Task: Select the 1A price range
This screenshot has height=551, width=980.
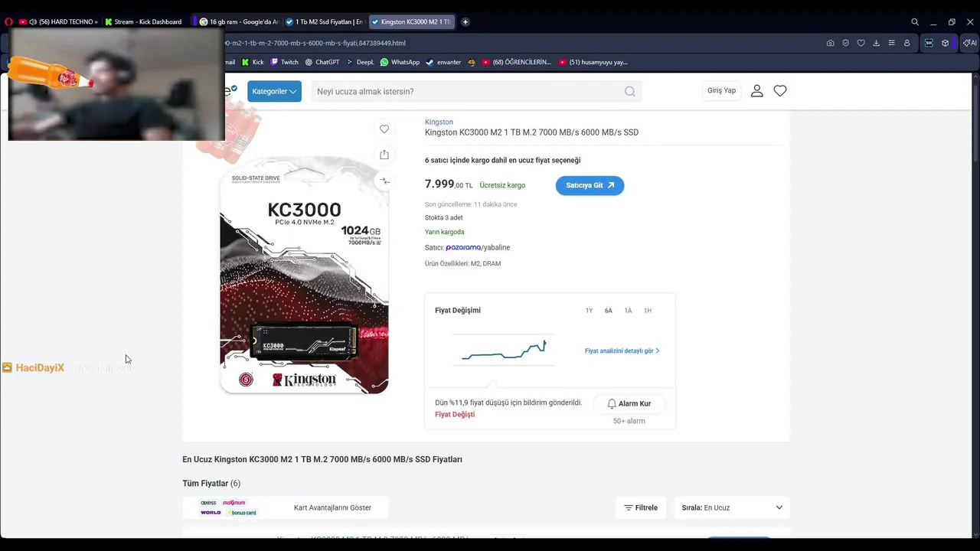Action: click(628, 311)
